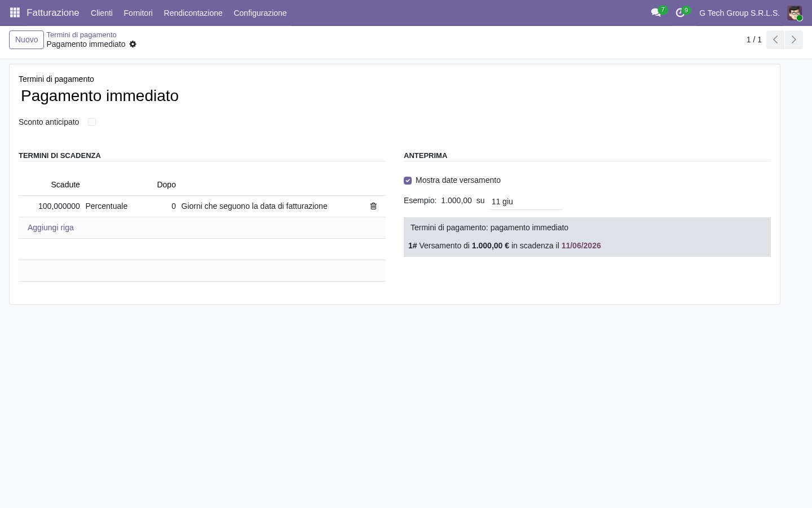812x508 pixels.
Task: Click the Scadute column header
Action: click(65, 185)
